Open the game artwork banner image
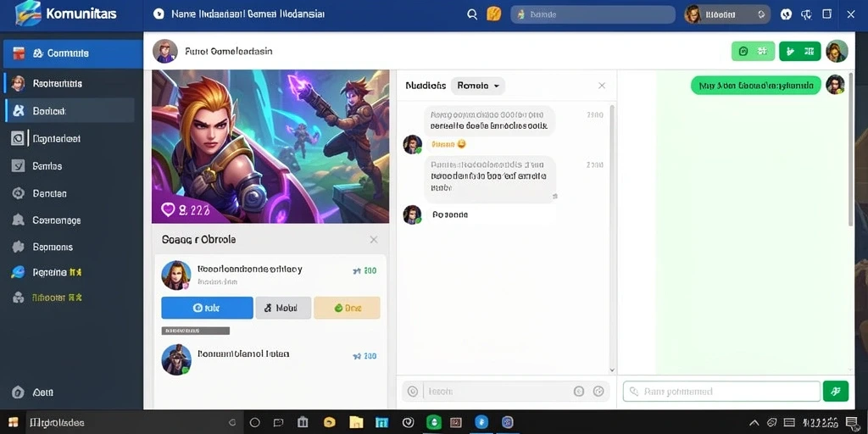868x434 pixels. 270,146
